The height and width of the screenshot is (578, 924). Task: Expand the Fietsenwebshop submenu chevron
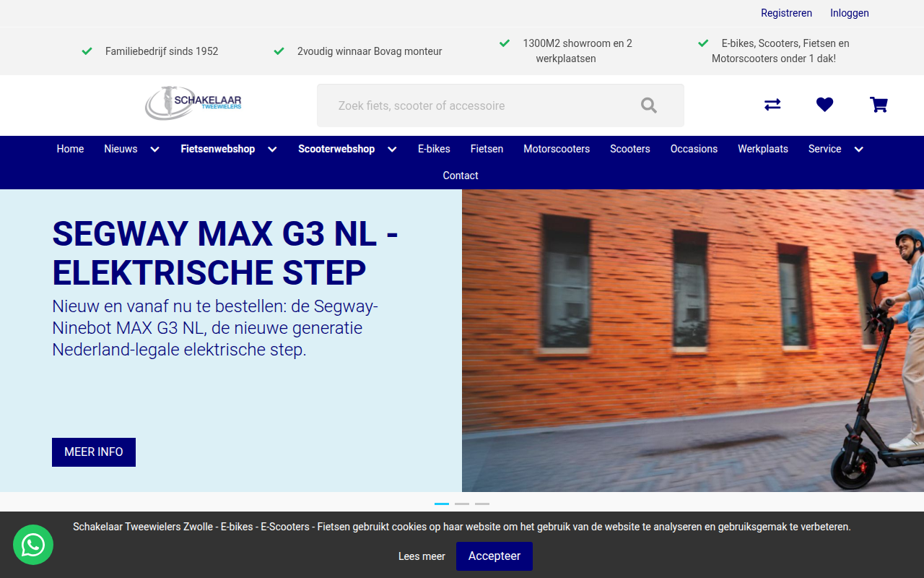pos(272,150)
